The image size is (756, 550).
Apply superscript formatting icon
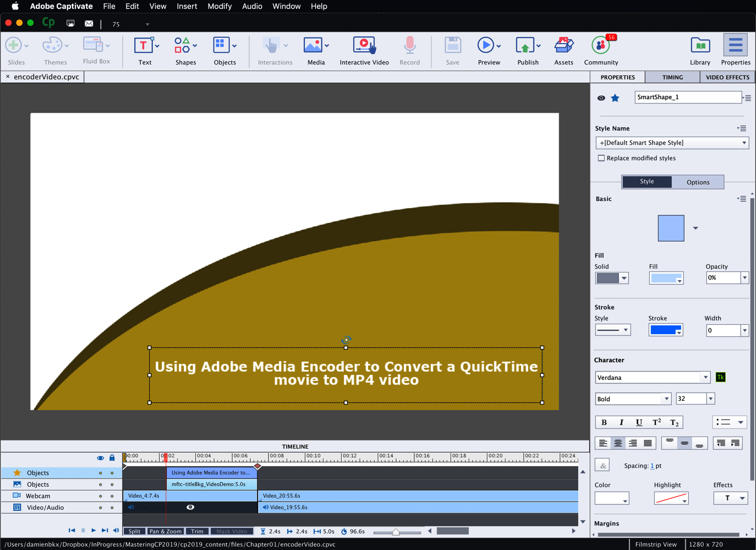tap(656, 422)
